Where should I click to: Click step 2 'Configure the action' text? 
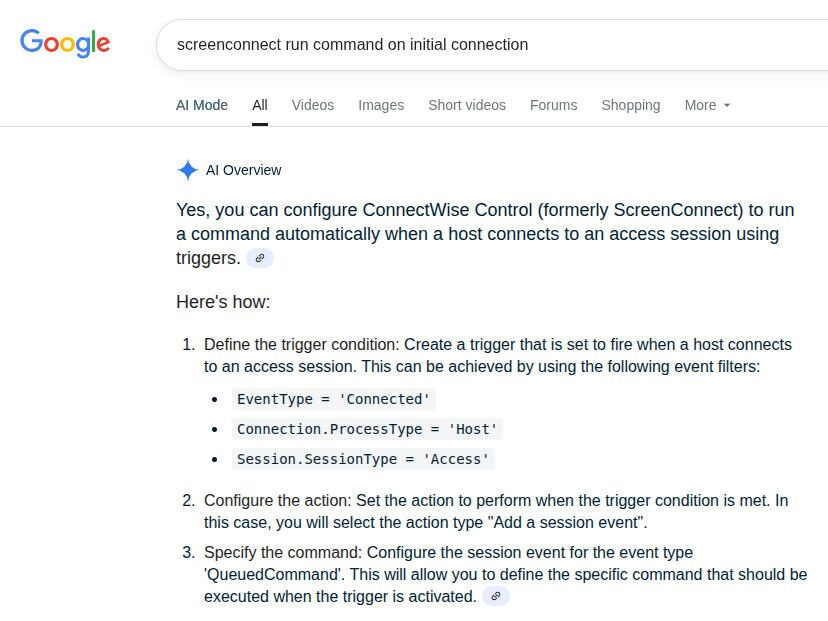click(496, 511)
